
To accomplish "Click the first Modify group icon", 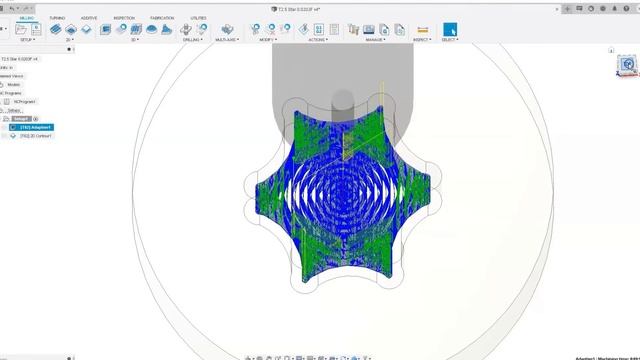I will (x=256, y=29).
